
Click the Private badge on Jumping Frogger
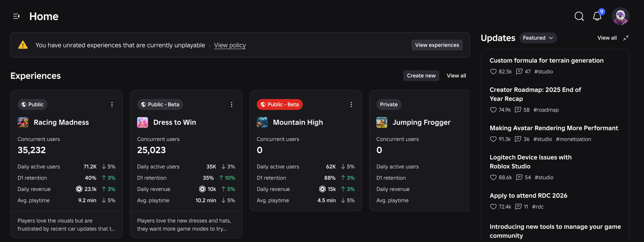pos(389,104)
